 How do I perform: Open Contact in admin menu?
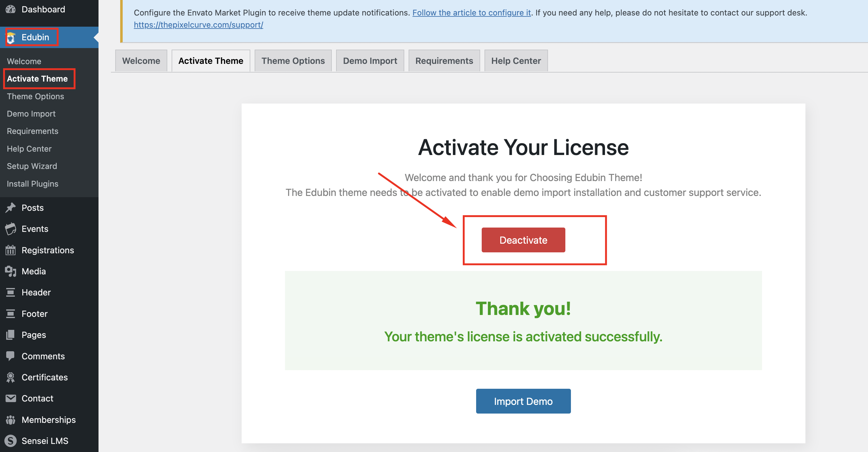tap(49, 399)
